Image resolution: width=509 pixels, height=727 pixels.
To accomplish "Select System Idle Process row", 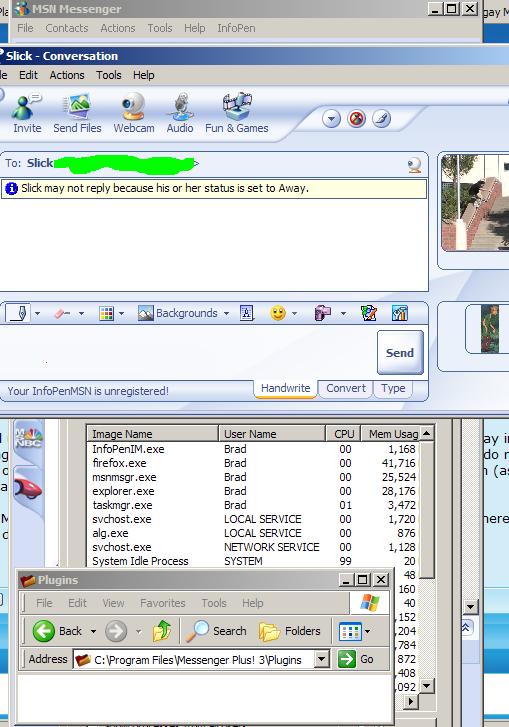I will tap(254, 561).
